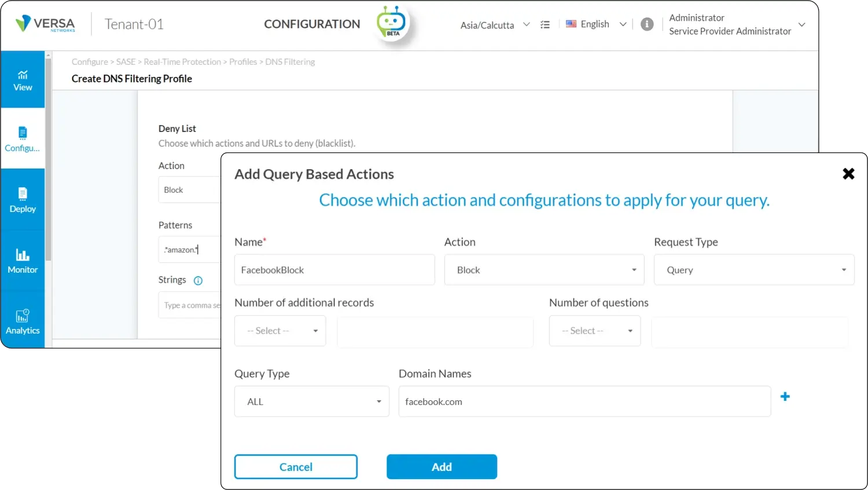Click the info icon in header
This screenshot has height=490, width=868.
pyautogui.click(x=647, y=24)
